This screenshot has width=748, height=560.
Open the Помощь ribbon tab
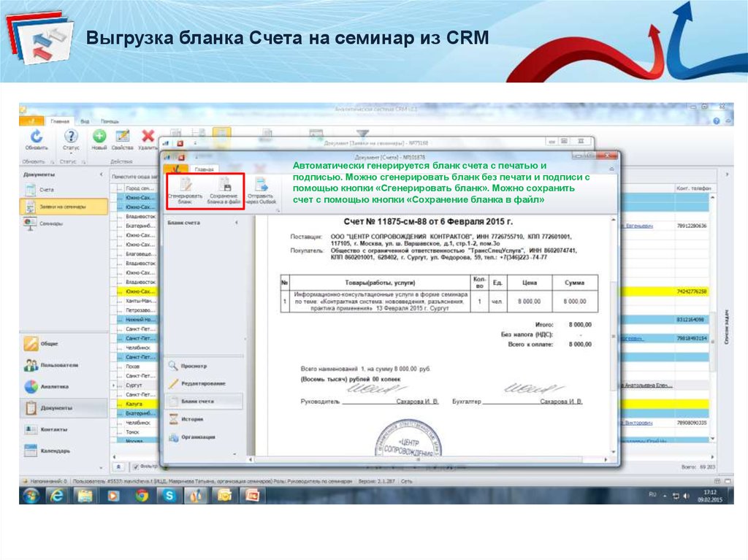[110, 121]
